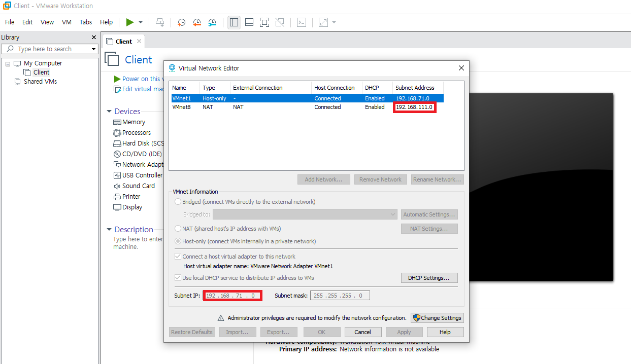Select the Bridged radio button
The height and width of the screenshot is (364, 631).
(178, 202)
